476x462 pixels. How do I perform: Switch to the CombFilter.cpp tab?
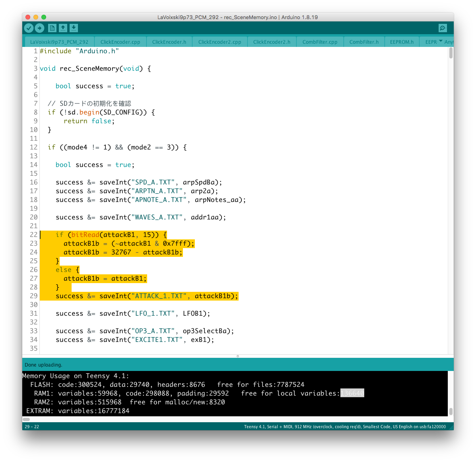320,42
